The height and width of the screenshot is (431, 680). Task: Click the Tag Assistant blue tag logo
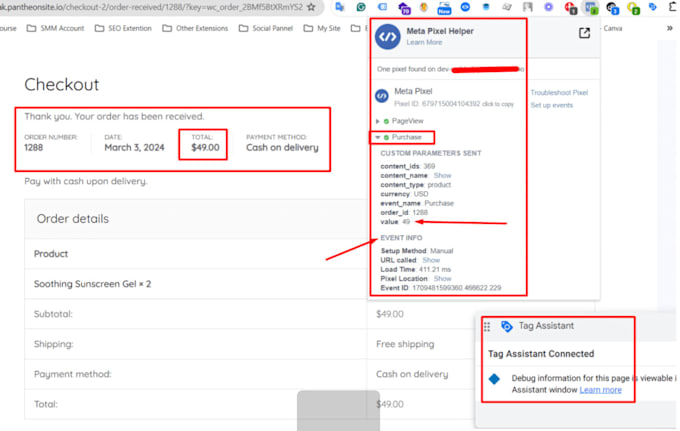[506, 326]
